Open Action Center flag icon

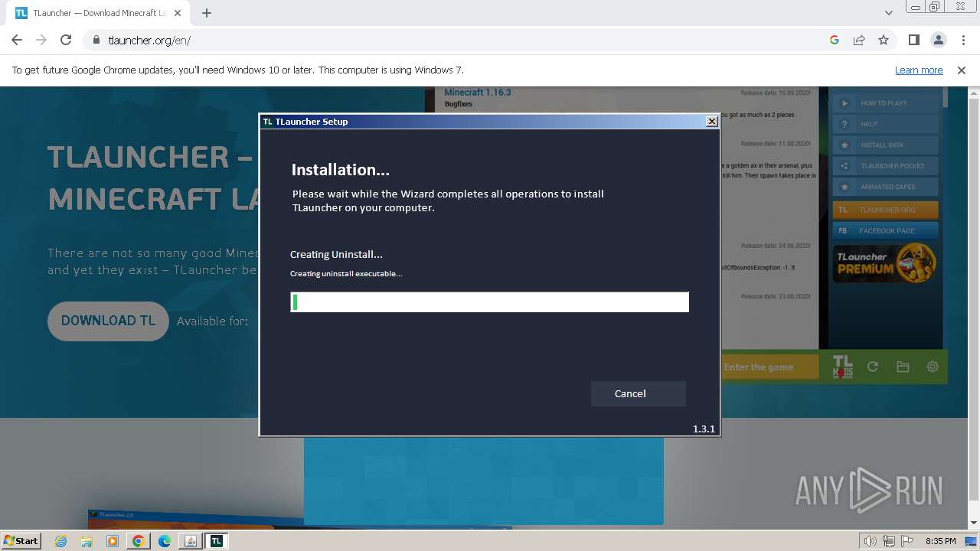tap(906, 541)
